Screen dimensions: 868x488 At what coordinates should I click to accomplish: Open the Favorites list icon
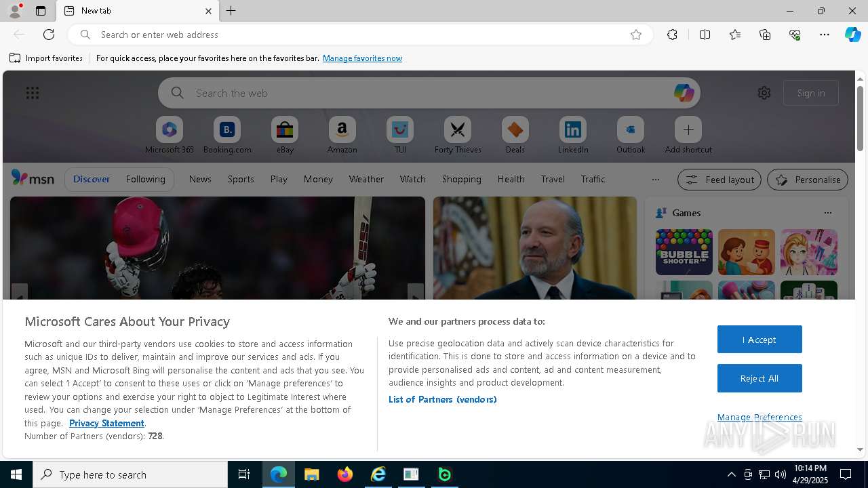735,35
